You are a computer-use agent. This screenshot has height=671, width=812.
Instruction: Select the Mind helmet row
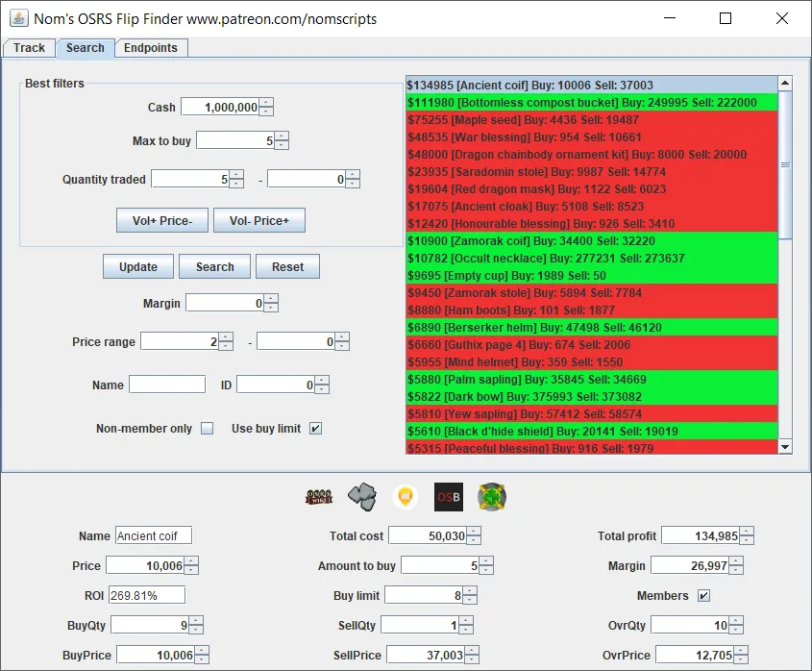coord(592,362)
